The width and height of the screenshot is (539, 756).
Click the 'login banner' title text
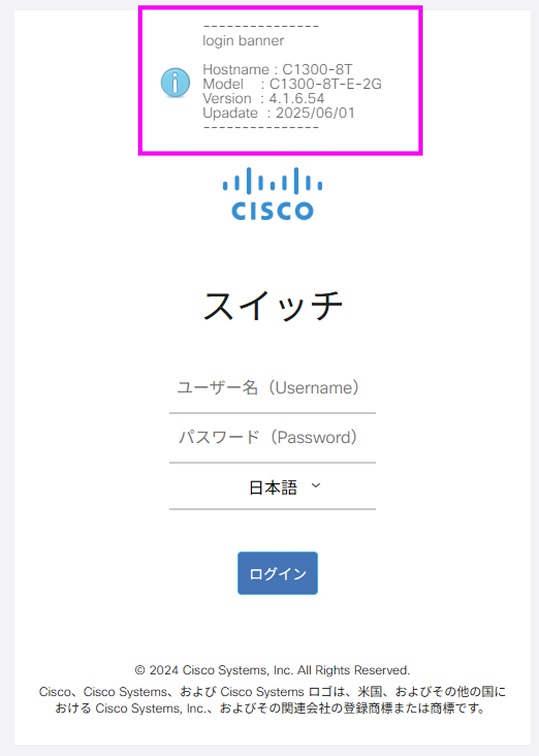pyautogui.click(x=243, y=41)
